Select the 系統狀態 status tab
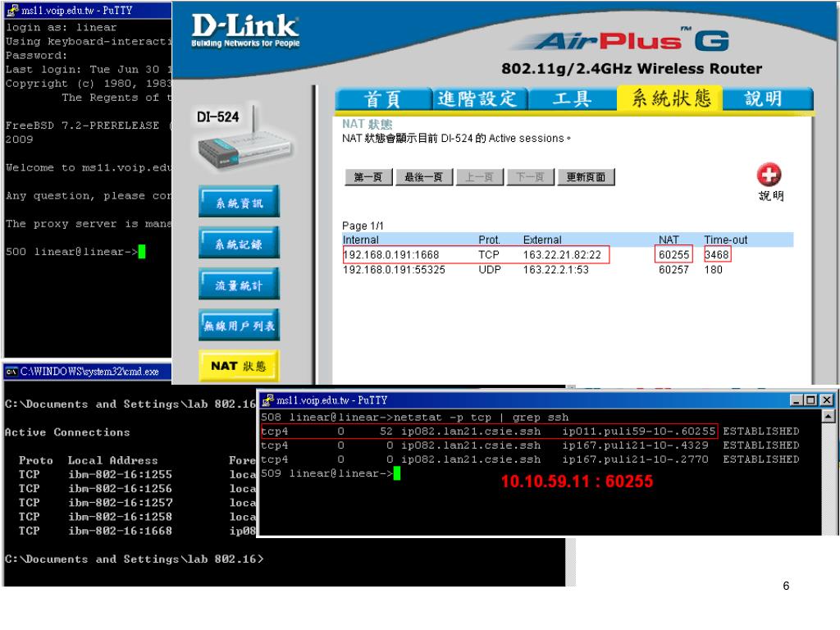Viewport: 840px width, 630px height. point(670,98)
